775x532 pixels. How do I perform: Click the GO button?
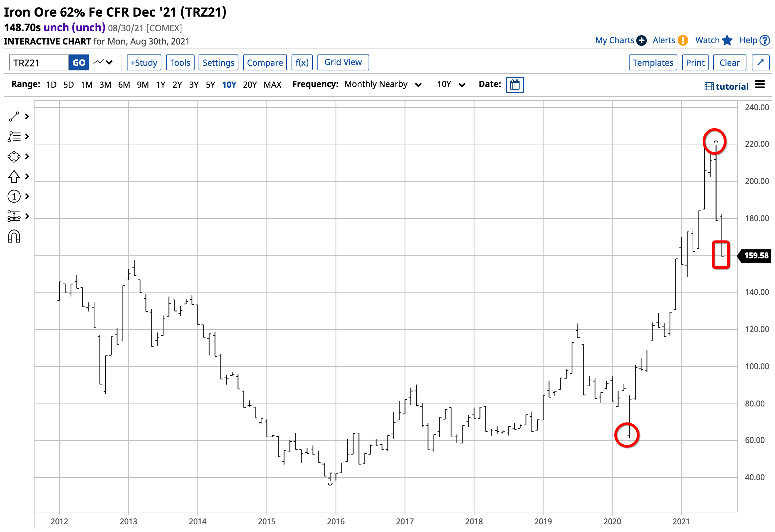79,63
